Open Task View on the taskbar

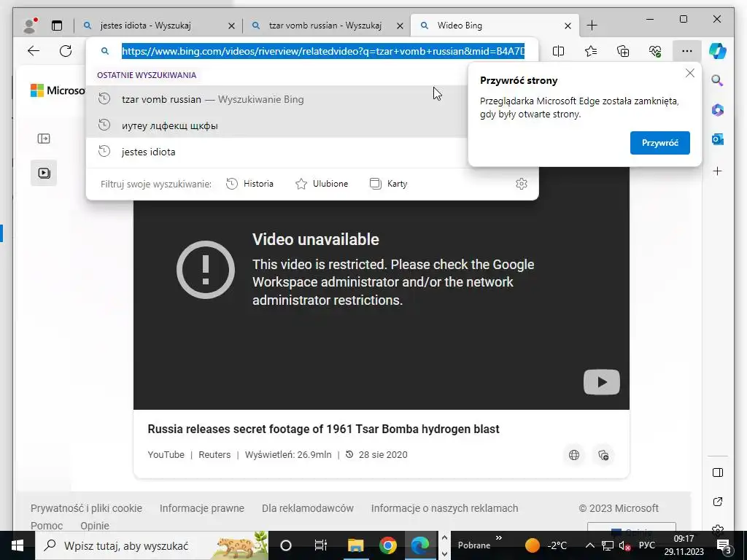(x=321, y=545)
